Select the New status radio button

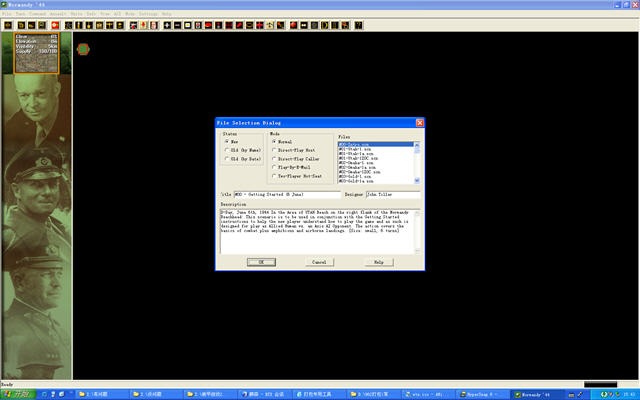pyautogui.click(x=226, y=142)
